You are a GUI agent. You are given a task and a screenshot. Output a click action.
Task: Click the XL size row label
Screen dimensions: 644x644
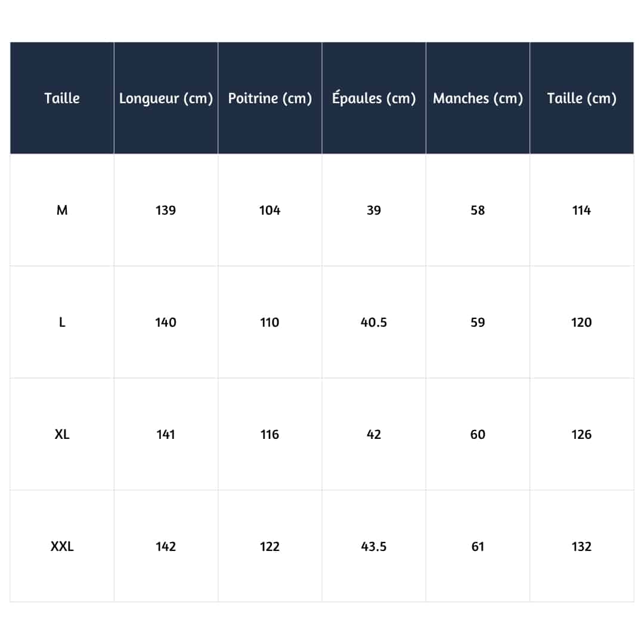62,435
